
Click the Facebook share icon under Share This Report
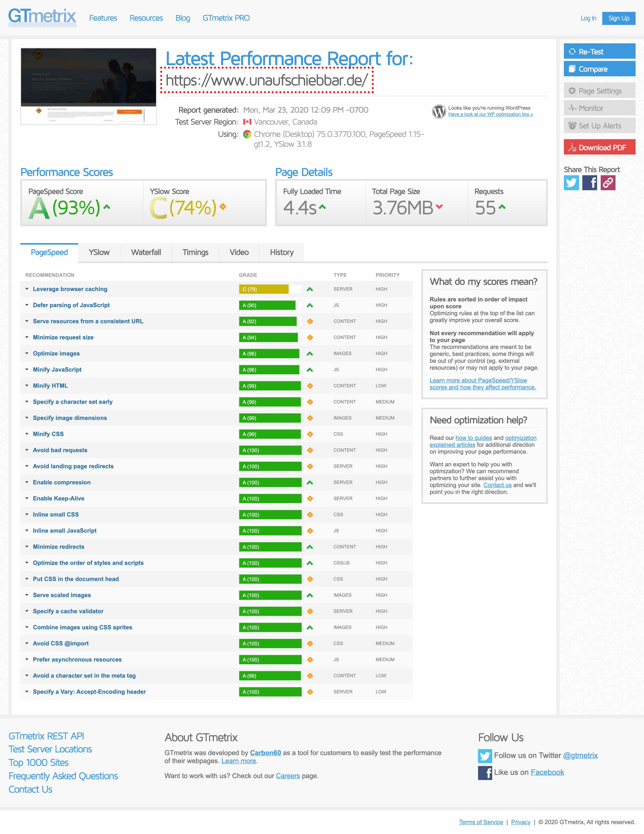point(589,183)
